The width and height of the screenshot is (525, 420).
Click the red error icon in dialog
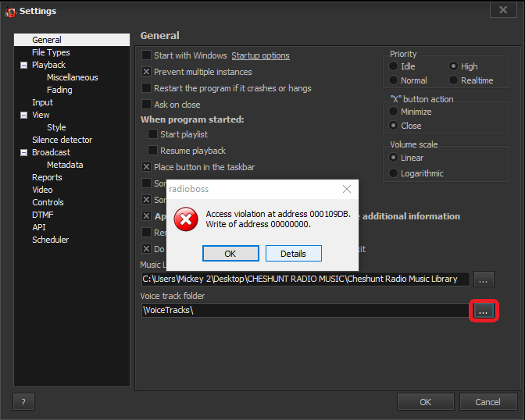click(185, 219)
